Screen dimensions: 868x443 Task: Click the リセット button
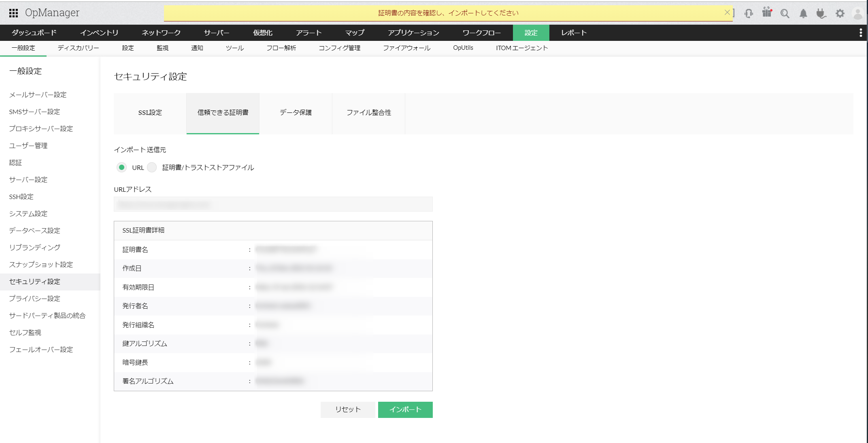[x=347, y=409]
